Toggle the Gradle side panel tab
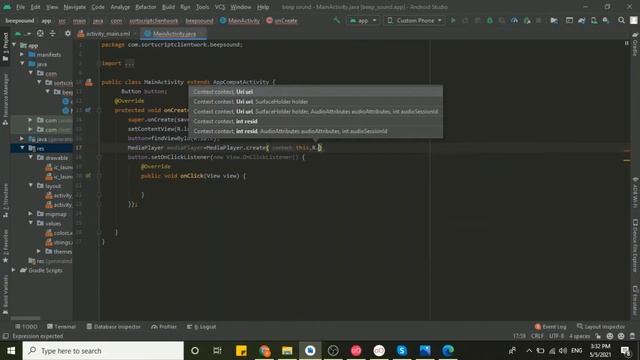640x360 pixels. pos(635,44)
